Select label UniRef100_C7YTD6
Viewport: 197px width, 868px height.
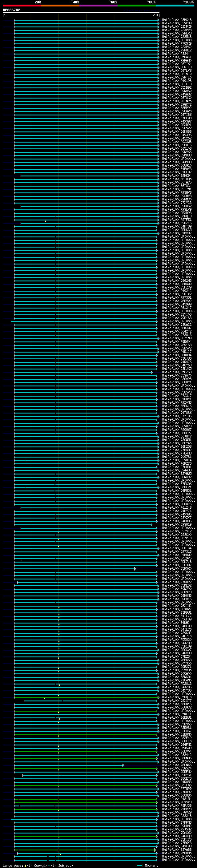click(177, 416)
